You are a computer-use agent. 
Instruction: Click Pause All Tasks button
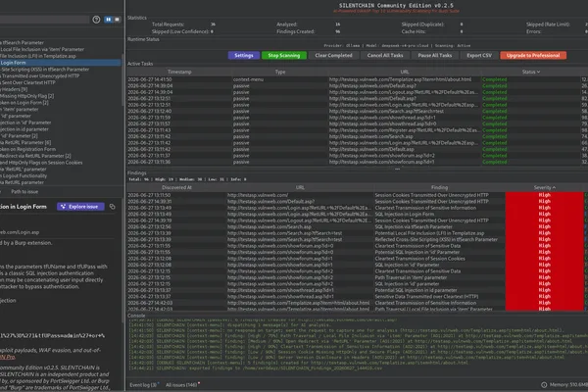tap(434, 56)
